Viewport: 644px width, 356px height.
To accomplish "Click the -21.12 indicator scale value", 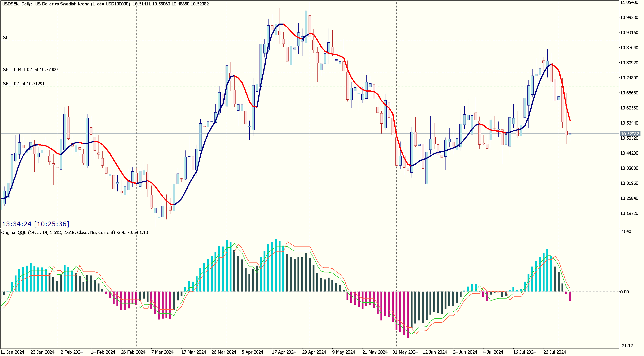I will tap(627, 346).
